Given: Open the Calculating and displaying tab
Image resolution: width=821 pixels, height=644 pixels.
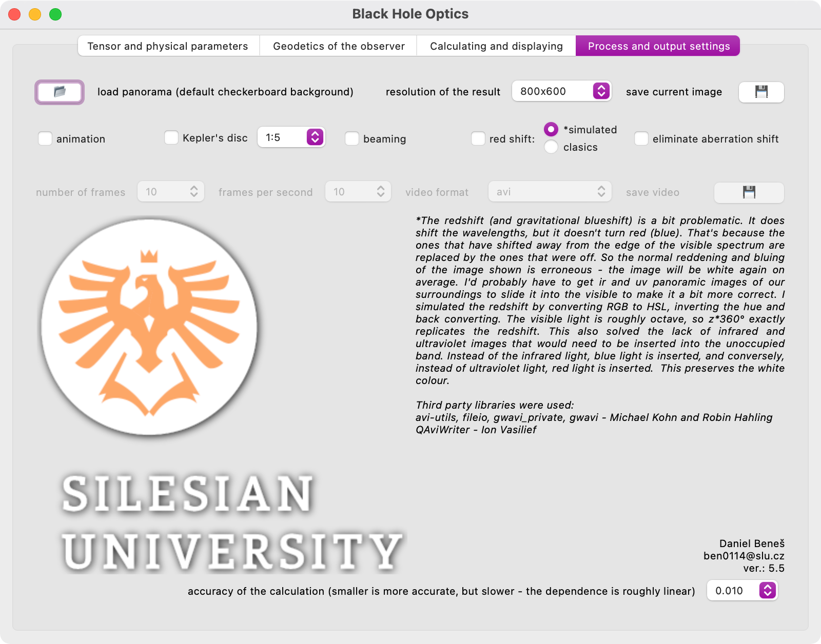Looking at the screenshot, I should (x=496, y=46).
